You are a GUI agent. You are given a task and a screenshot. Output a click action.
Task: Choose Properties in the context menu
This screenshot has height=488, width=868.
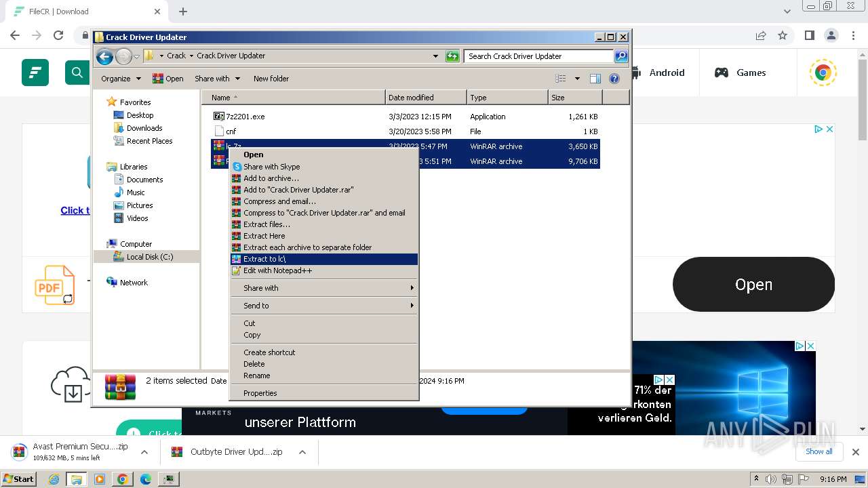(324, 393)
